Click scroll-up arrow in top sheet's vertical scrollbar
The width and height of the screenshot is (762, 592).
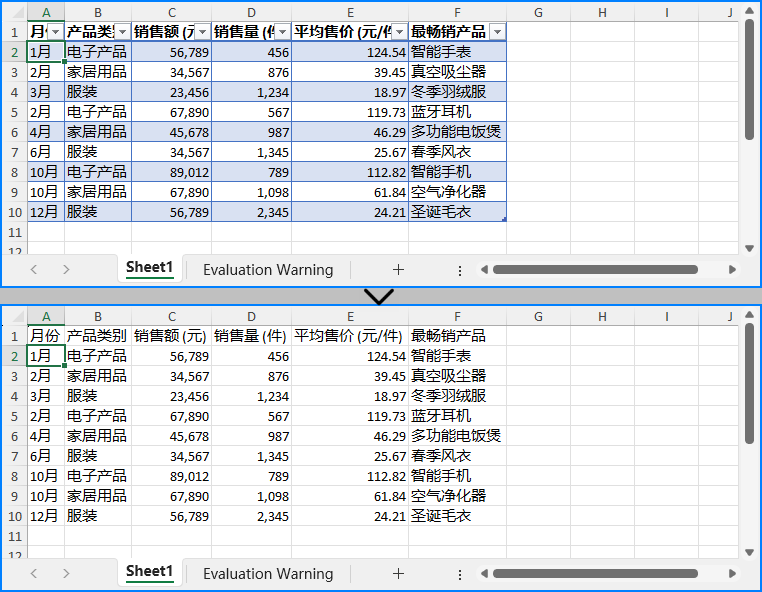(x=749, y=11)
